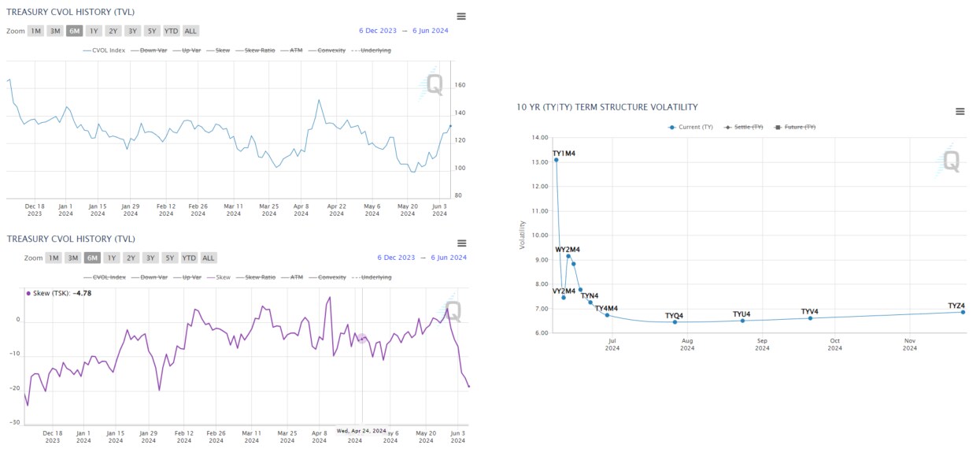
Task: Click the TY1M4 data point marker
Action: pyautogui.click(x=556, y=160)
